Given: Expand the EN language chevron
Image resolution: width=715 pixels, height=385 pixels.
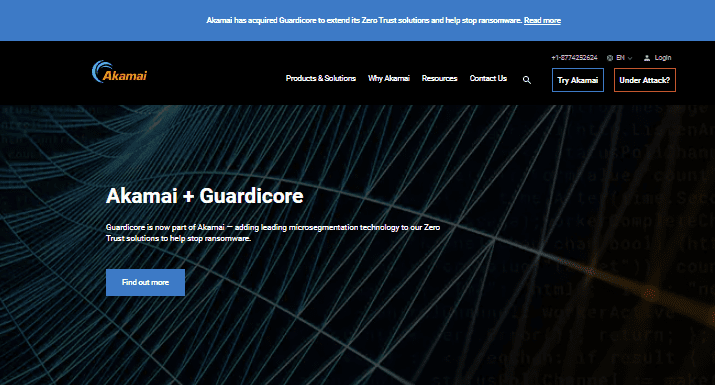Looking at the screenshot, I should pos(630,58).
